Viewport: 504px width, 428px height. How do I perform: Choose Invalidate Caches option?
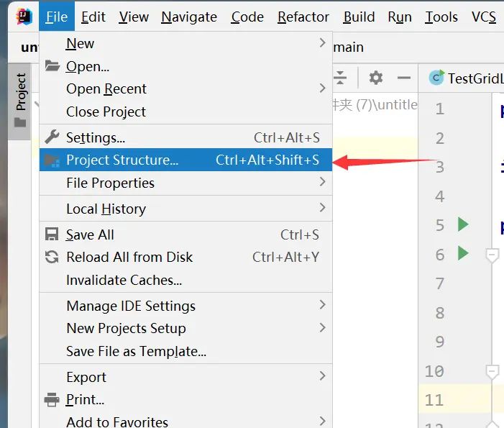124,280
